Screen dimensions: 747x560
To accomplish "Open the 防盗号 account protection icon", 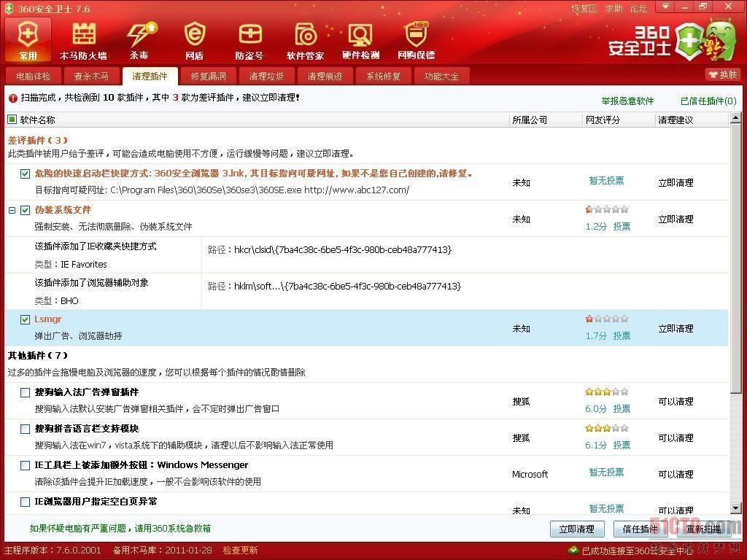I will 249,40.
